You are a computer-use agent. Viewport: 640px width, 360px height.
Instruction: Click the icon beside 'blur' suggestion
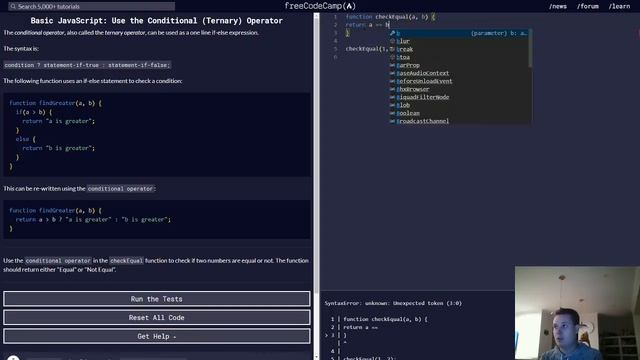point(392,41)
